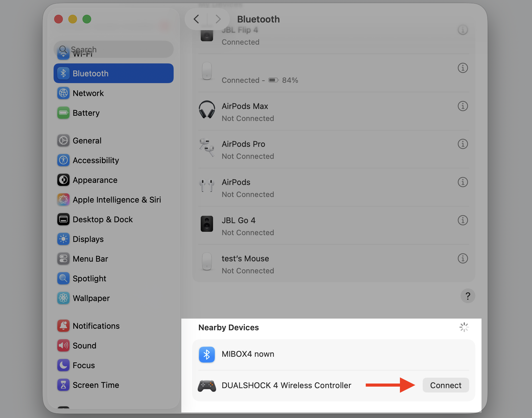Open info for AirPods Pro

[463, 144]
